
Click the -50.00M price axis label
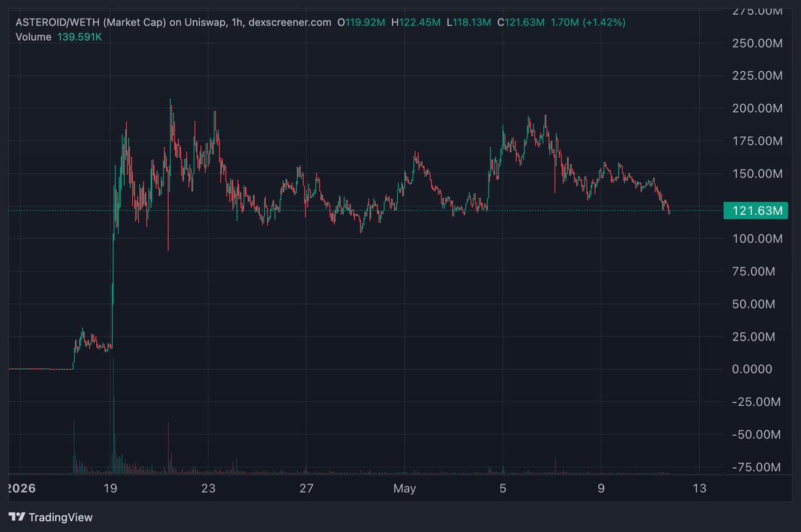point(758,435)
